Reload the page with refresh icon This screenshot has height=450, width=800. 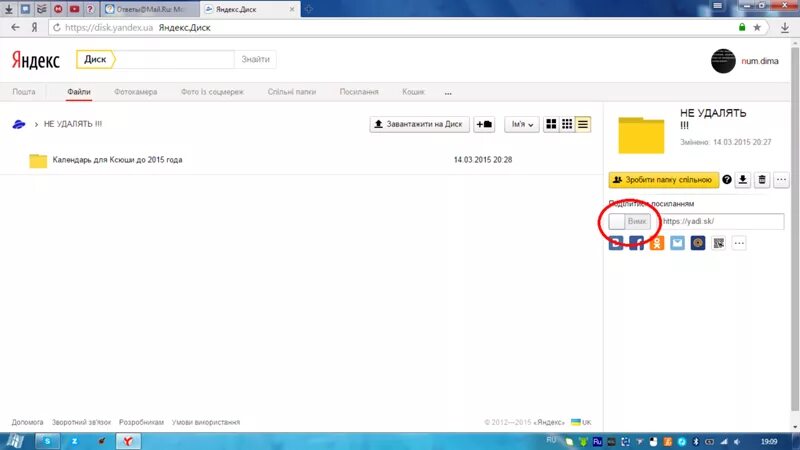coord(57,28)
